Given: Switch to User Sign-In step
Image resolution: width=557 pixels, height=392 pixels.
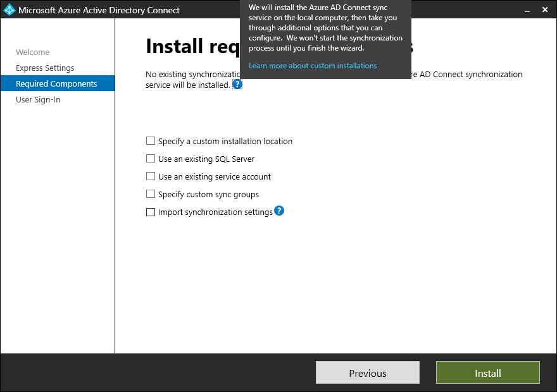Looking at the screenshot, I should pos(38,100).
